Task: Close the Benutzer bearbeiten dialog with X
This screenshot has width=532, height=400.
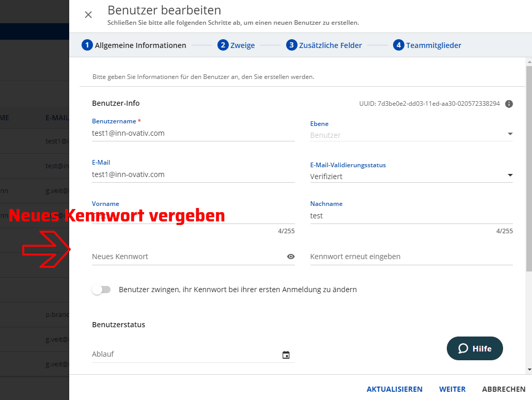Action: (88, 14)
